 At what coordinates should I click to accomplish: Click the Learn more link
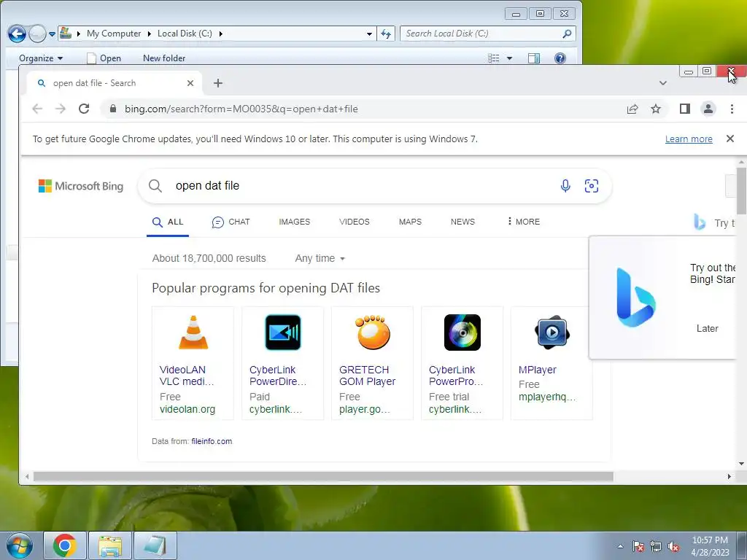pos(689,139)
